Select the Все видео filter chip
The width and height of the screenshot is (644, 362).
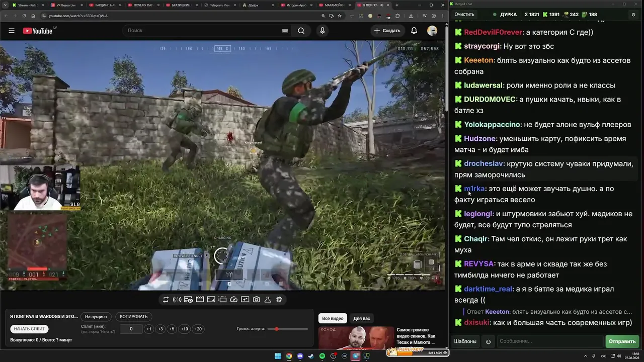click(333, 318)
